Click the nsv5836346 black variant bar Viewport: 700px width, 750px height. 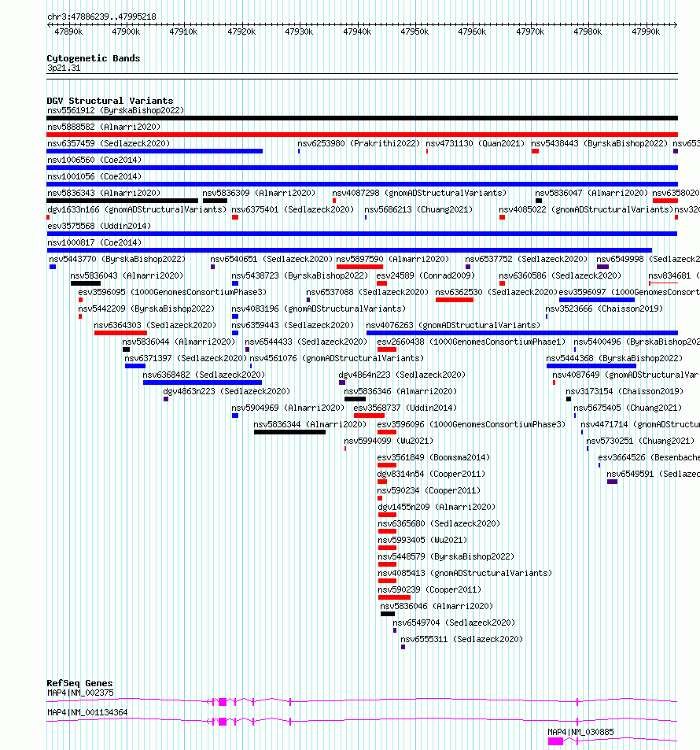click(x=355, y=399)
